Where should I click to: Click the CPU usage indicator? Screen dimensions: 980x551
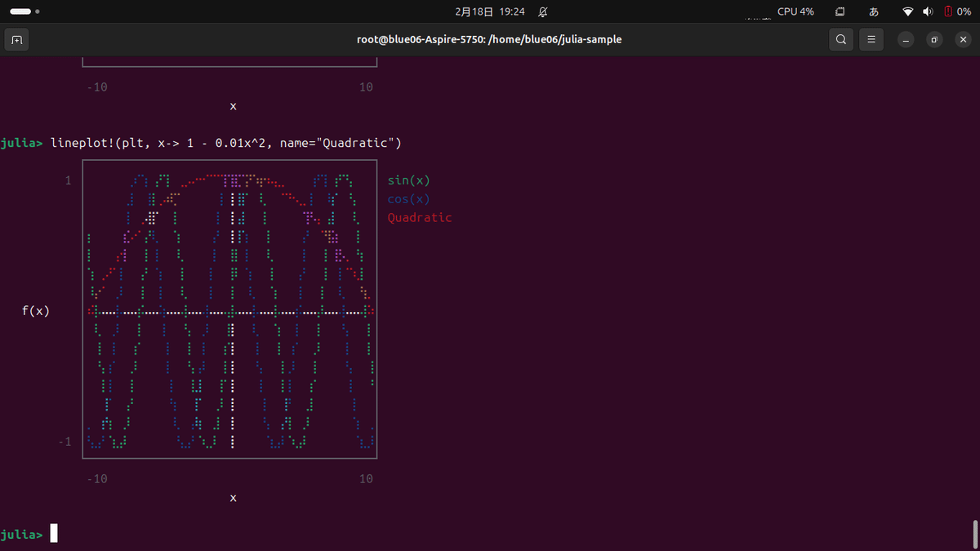coord(795,11)
